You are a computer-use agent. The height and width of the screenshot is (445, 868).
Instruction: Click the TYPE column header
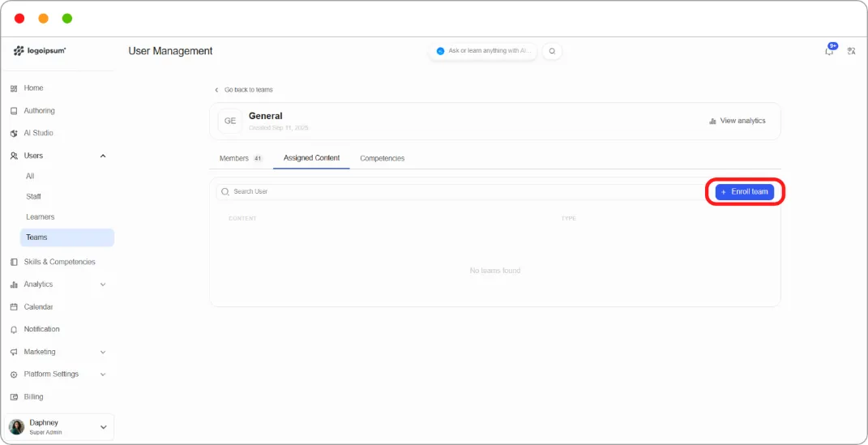click(x=568, y=219)
